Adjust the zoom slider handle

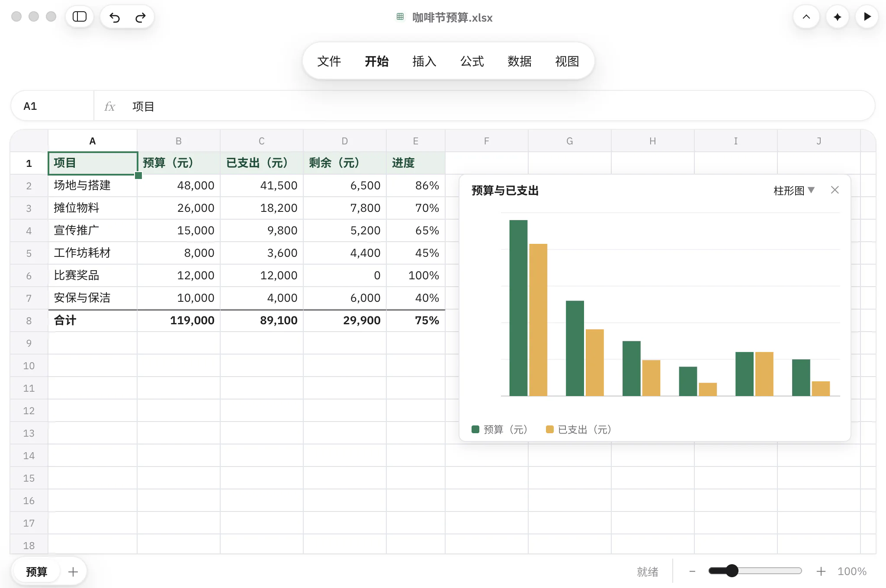point(732,571)
